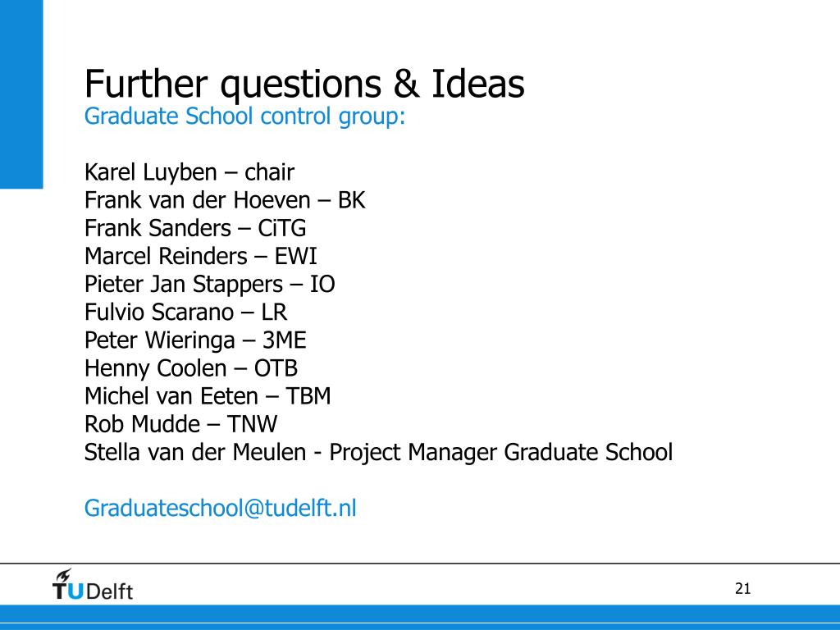Image resolution: width=840 pixels, height=630 pixels.
Task: Select Peter Wieringa – 3ME line
Action: click(x=195, y=340)
